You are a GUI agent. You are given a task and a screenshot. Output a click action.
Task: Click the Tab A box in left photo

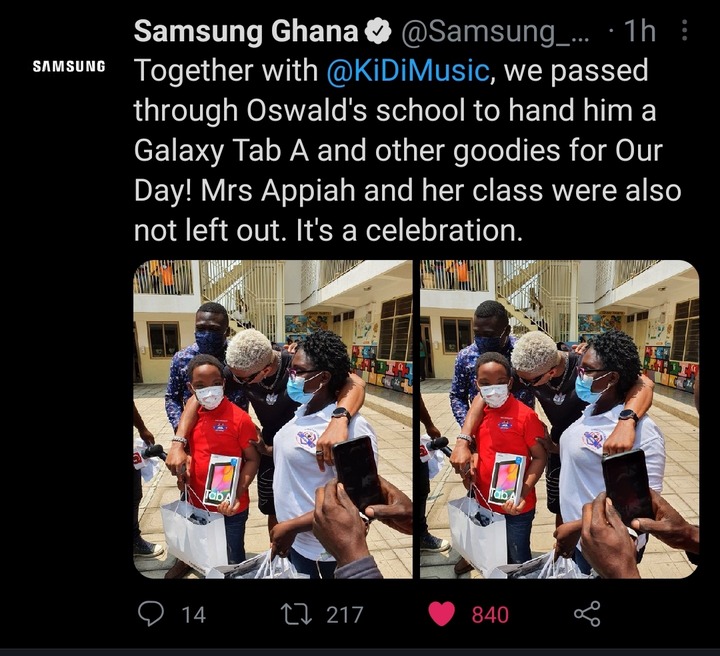point(222,480)
